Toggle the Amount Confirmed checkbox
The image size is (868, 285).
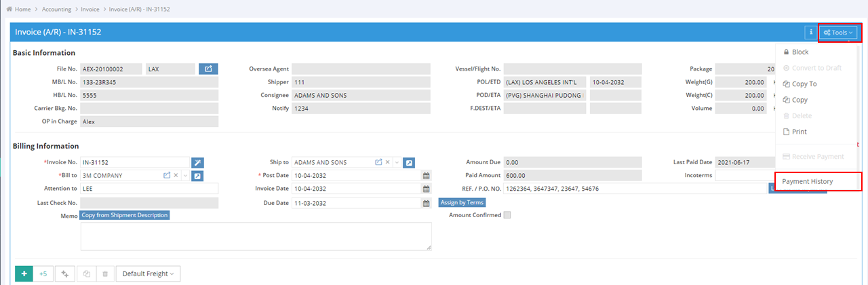pyautogui.click(x=507, y=215)
